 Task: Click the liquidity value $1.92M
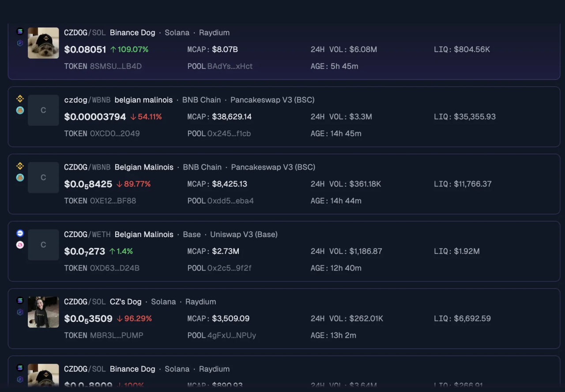point(467,251)
